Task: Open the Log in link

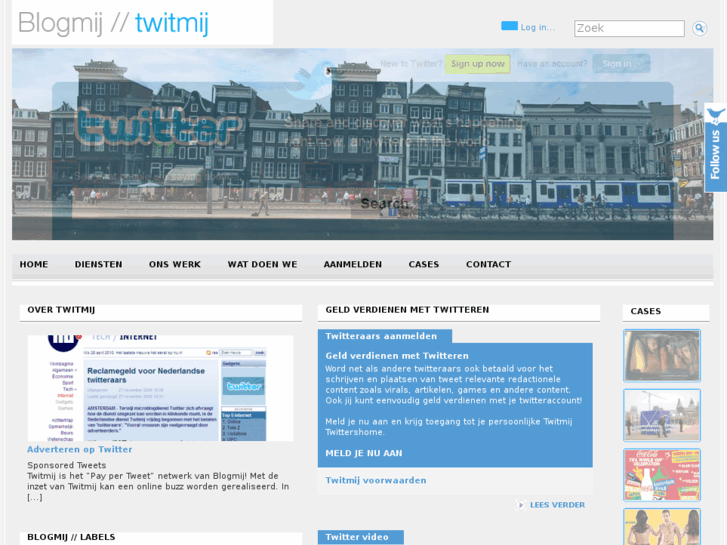Action: (537, 27)
